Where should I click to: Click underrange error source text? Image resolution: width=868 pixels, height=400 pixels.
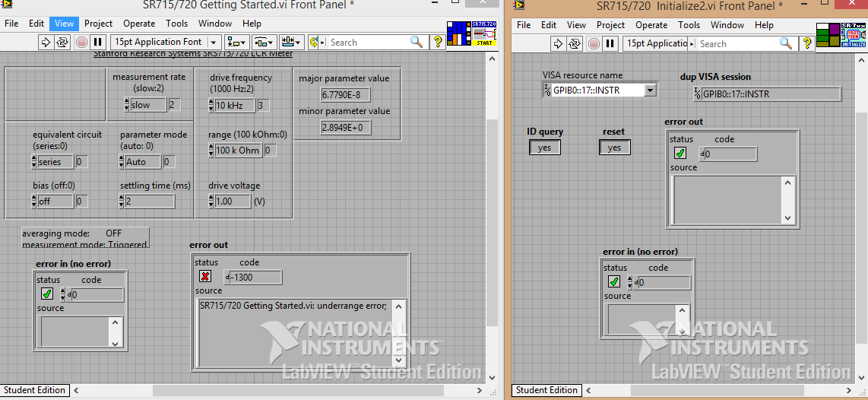[x=293, y=305]
